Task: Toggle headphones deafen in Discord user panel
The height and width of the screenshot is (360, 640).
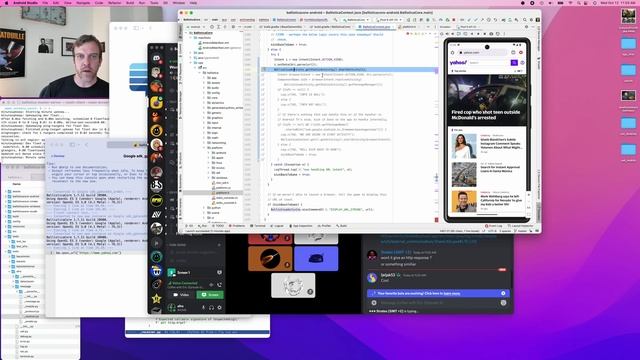Action: [x=211, y=307]
